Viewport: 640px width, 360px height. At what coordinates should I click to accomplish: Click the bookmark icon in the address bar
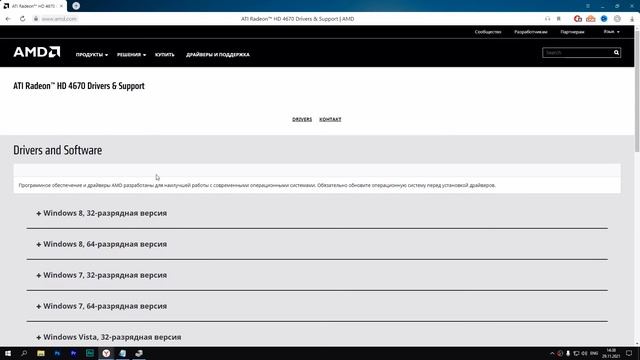point(559,19)
